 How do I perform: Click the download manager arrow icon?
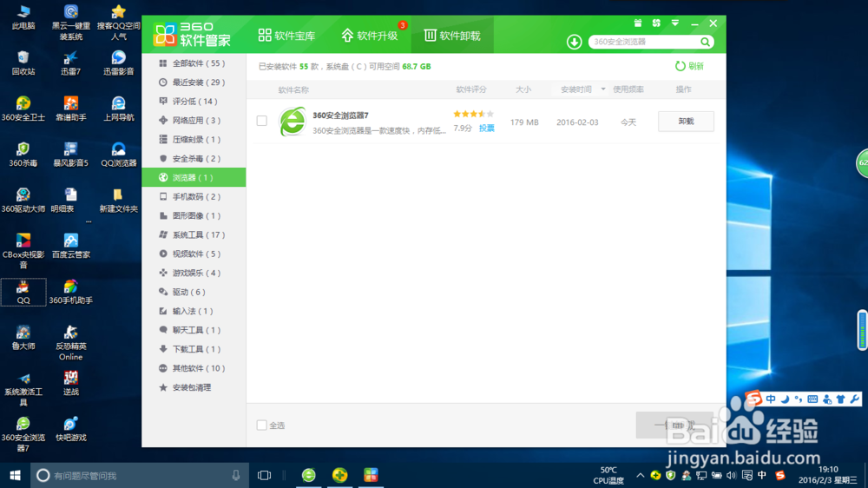coord(574,42)
